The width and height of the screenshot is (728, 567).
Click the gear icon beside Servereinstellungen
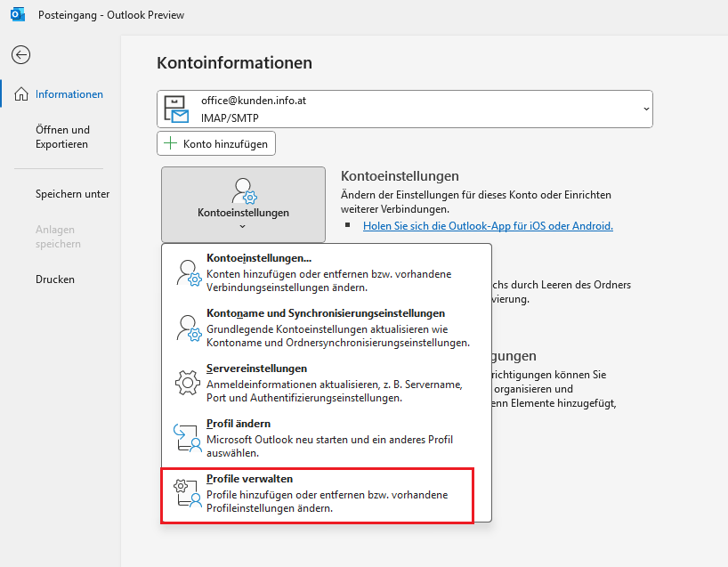pos(188,383)
